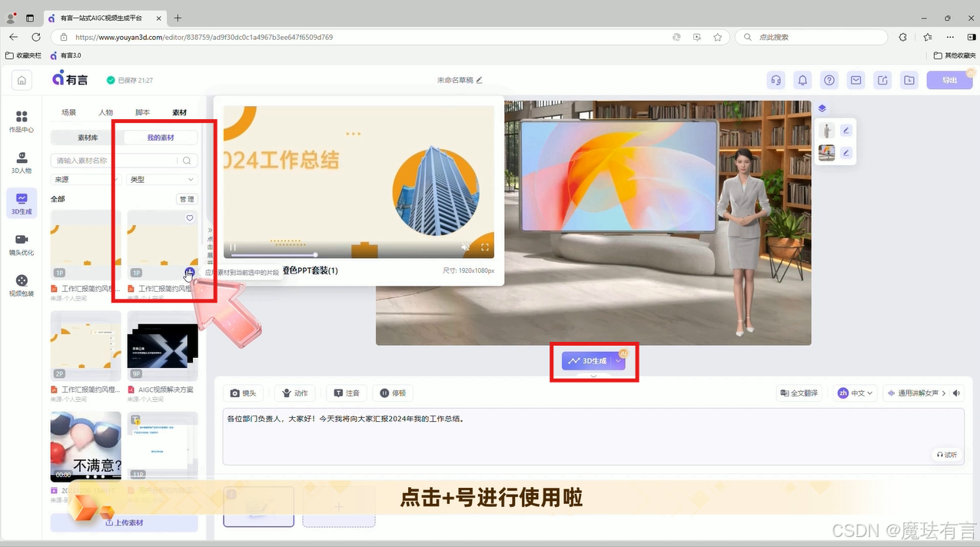Click the 全文翻译 translate button
The width and height of the screenshot is (980, 547).
coord(799,393)
